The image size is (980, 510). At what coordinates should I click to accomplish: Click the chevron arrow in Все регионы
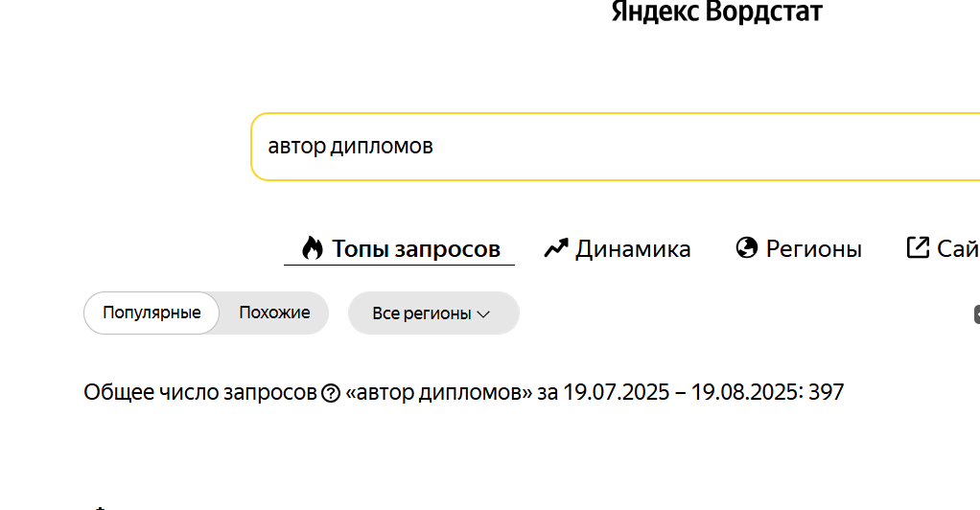pyautogui.click(x=483, y=313)
